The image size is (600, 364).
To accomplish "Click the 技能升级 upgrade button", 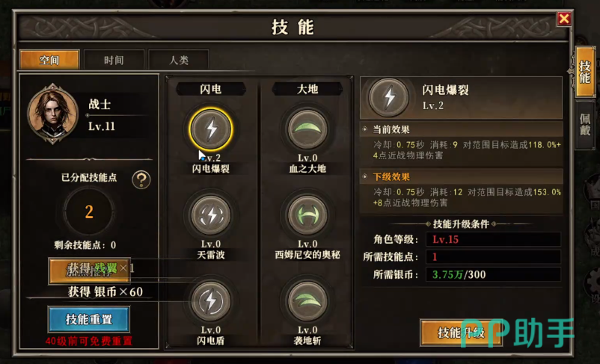I will [461, 333].
